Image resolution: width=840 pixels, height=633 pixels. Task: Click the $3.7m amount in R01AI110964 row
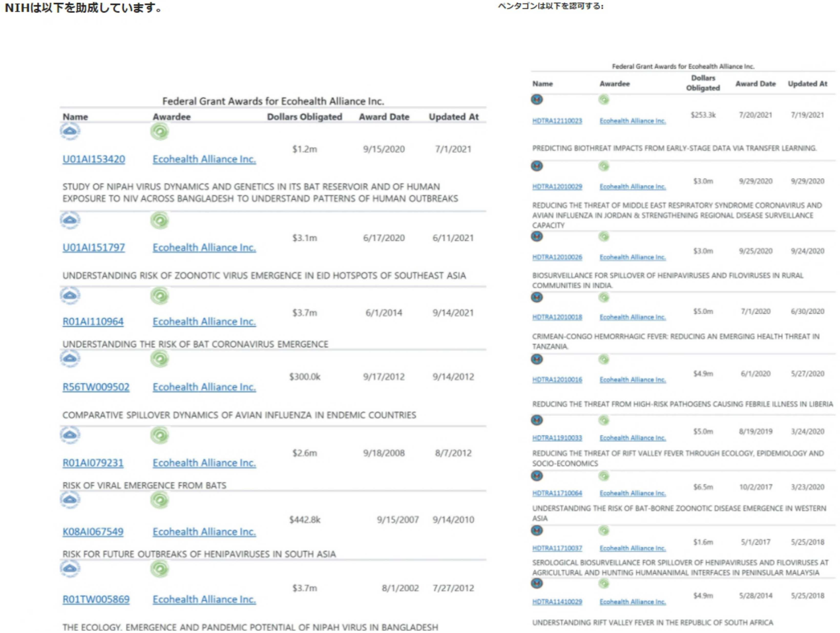point(304,313)
